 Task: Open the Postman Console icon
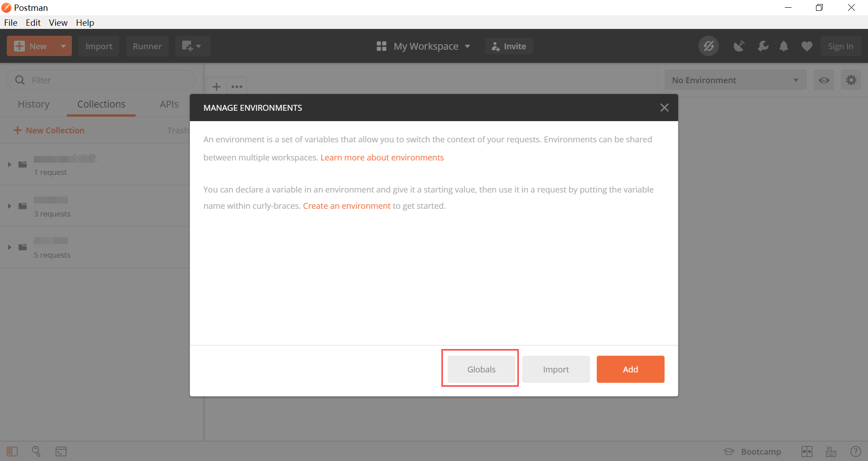click(x=61, y=452)
